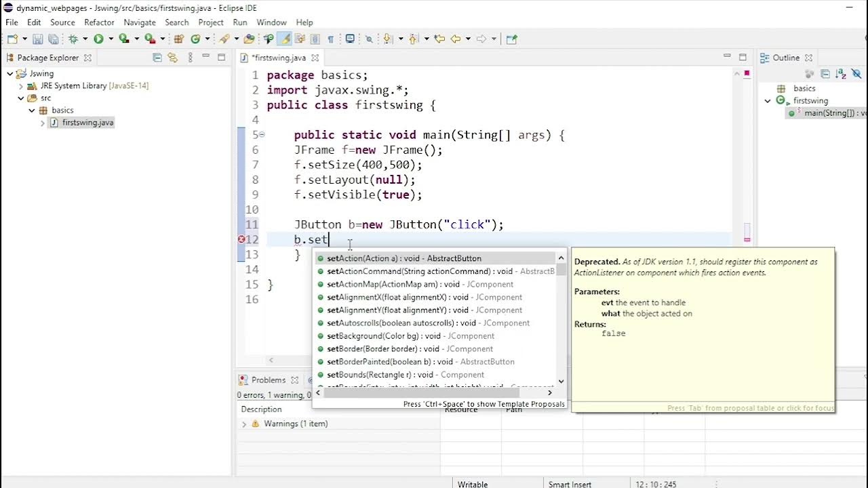Toggle Link with Editor in Package Explorer
The height and width of the screenshot is (488, 868).
(x=172, y=58)
